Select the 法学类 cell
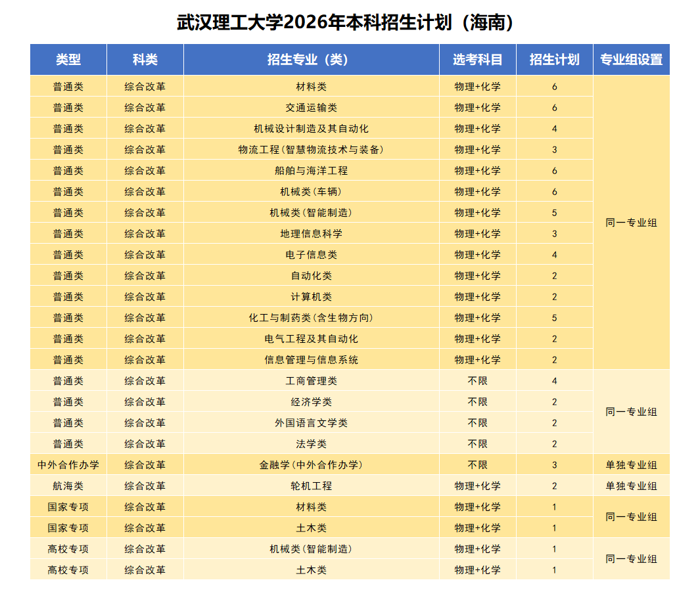 point(311,443)
